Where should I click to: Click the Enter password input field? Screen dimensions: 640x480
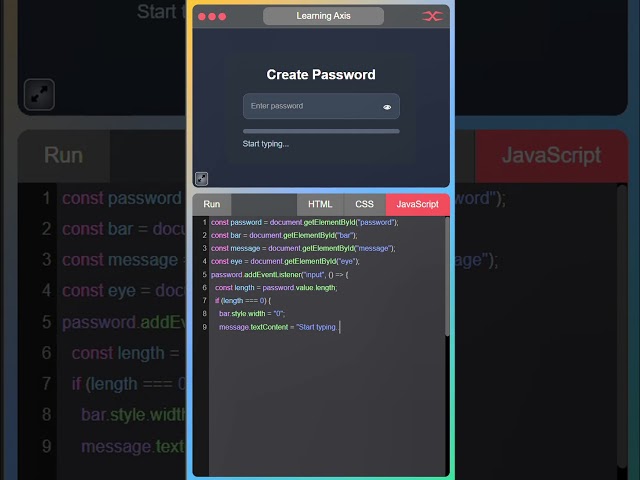coord(321,106)
